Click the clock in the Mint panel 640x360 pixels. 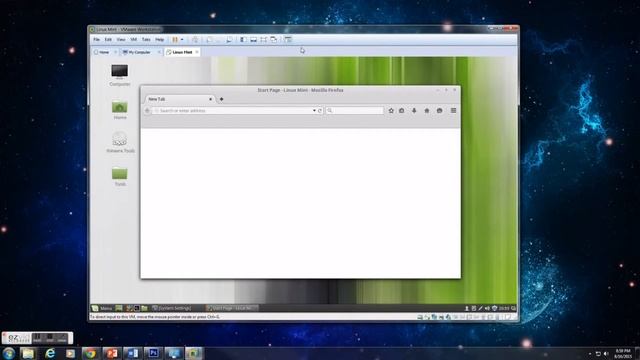click(x=504, y=308)
